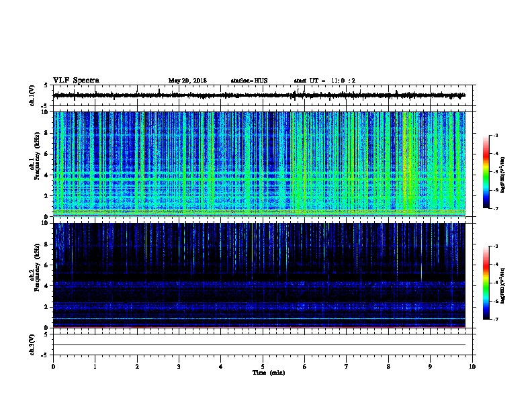Click the ch.1 spectrogram "8" kHz tick label
Screen dimensions: 532x411
click(47, 133)
